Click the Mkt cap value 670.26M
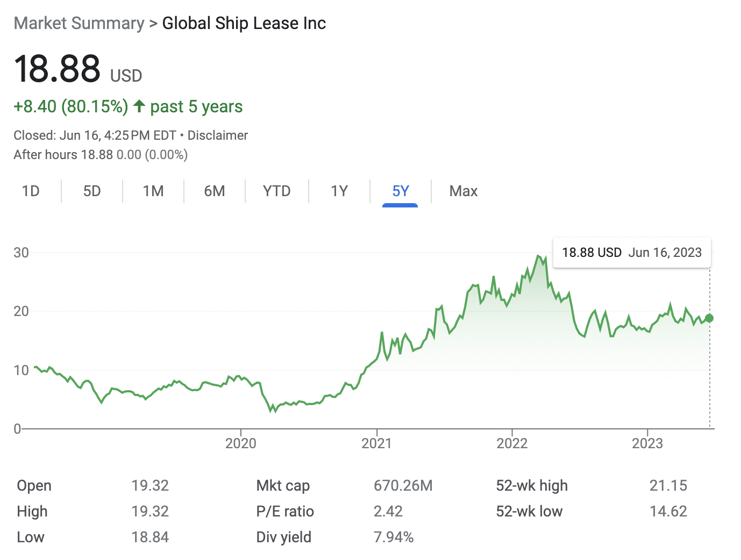Image resolution: width=741 pixels, height=560 pixels. point(403,486)
